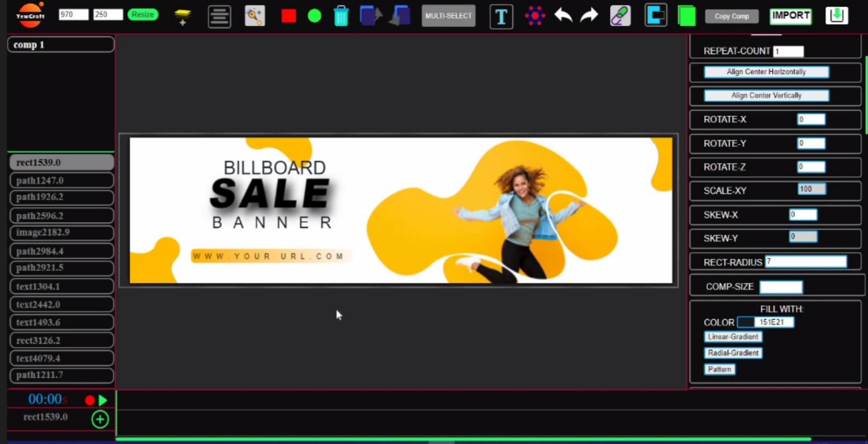Select layer path2596.2
Screen dimensions: 868x444
click(61, 215)
